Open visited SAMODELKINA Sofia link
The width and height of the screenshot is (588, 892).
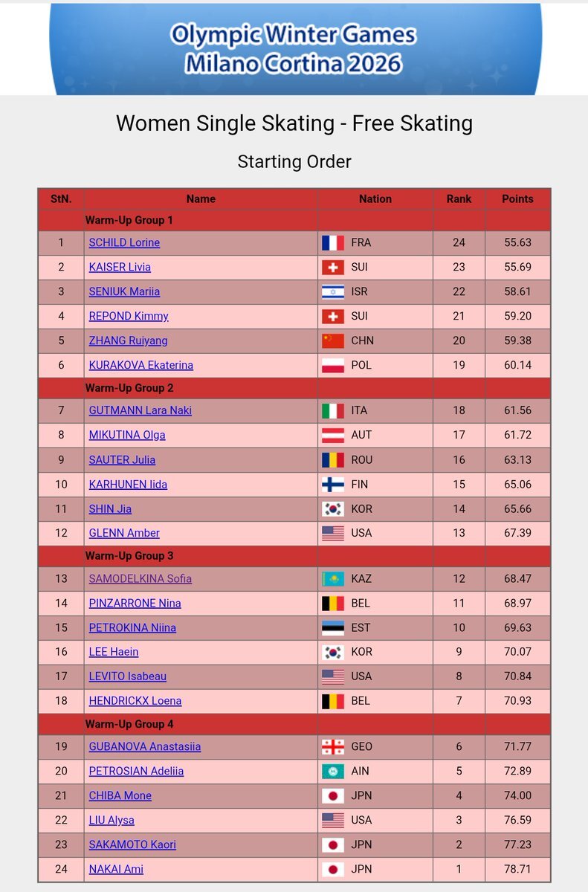point(140,578)
